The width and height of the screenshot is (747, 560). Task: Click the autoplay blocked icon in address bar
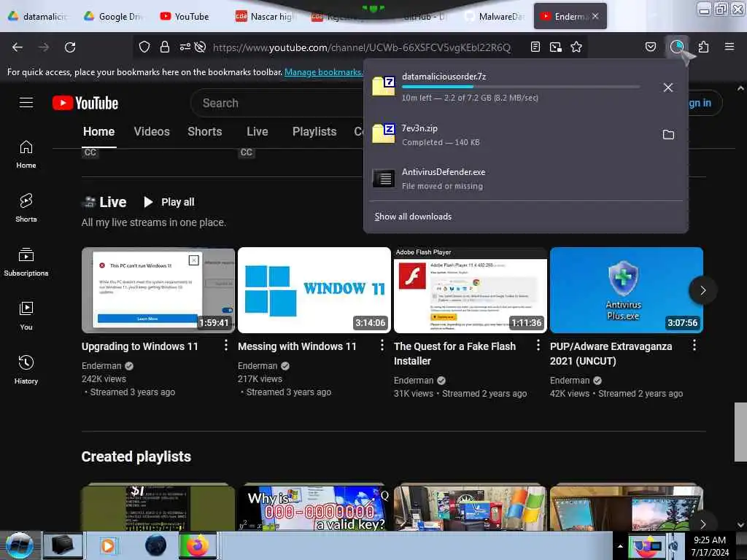point(201,47)
